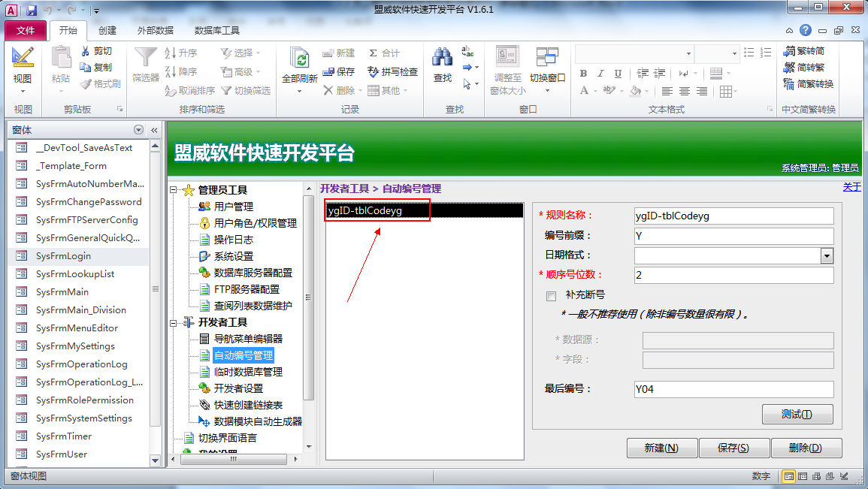Sort descending with 降序
This screenshot has height=489, width=868.
181,71
